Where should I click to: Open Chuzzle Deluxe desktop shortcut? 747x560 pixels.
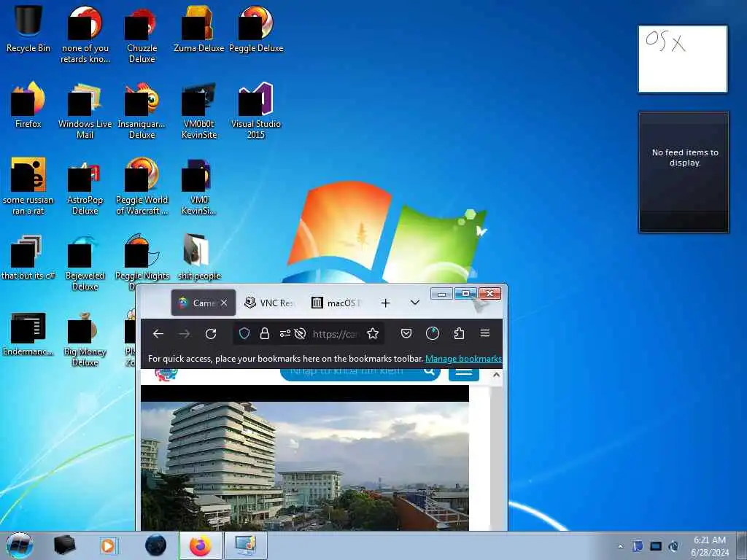142,34
